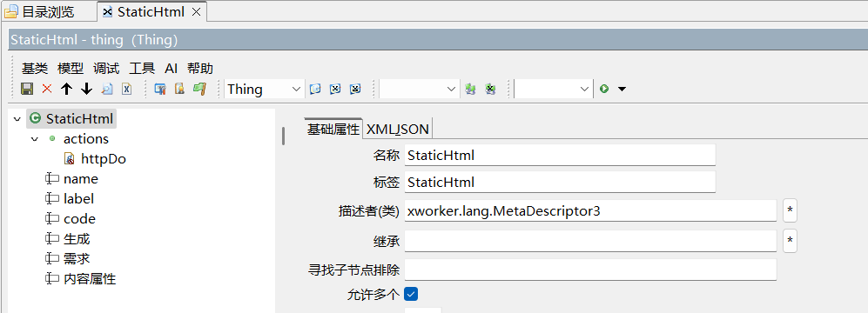Open the dropdown arrow beside run icon
The image size is (868, 313).
tap(622, 89)
